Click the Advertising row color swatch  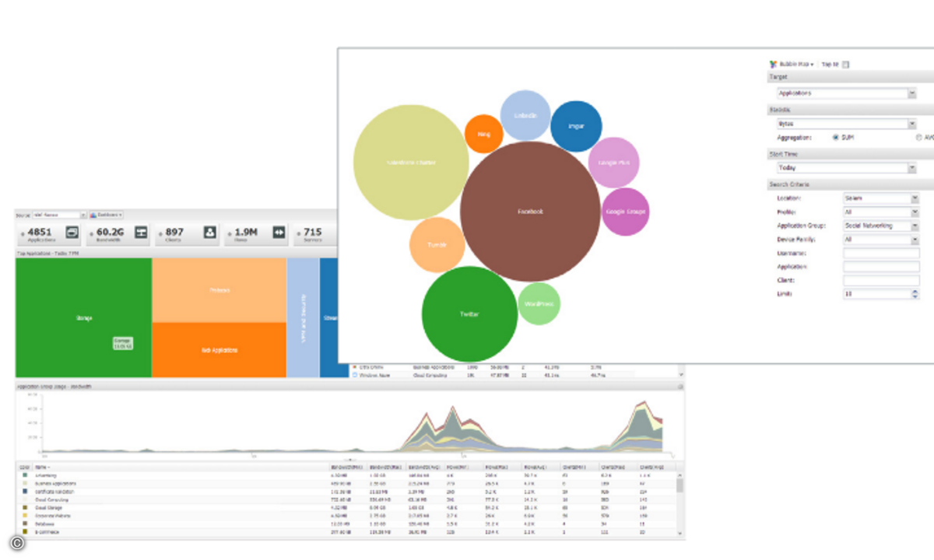(24, 474)
